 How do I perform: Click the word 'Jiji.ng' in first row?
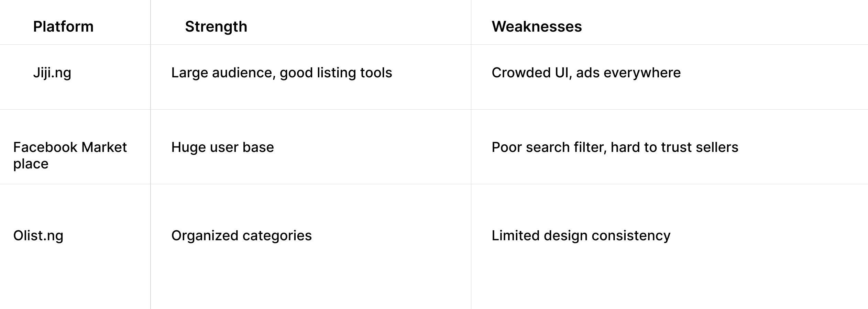tap(52, 73)
